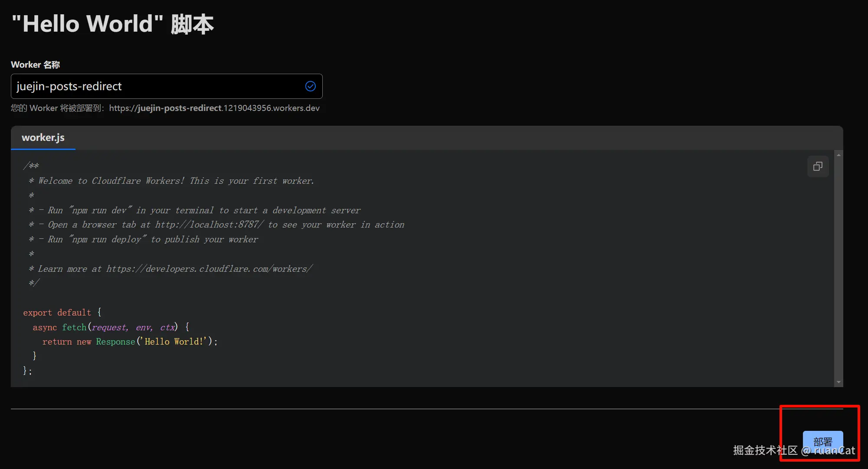Click the return new Response line
The width and height of the screenshot is (868, 469).
tap(130, 342)
